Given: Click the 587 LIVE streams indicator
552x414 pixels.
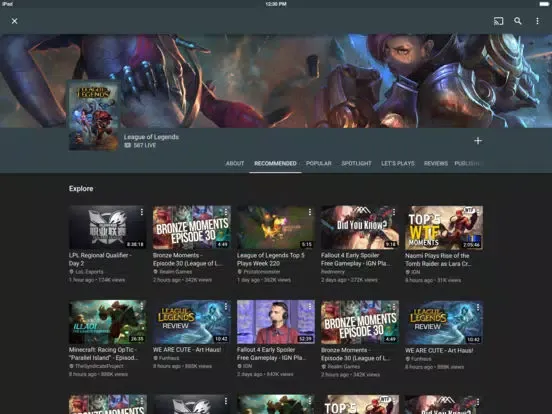Looking at the screenshot, I should (140, 145).
